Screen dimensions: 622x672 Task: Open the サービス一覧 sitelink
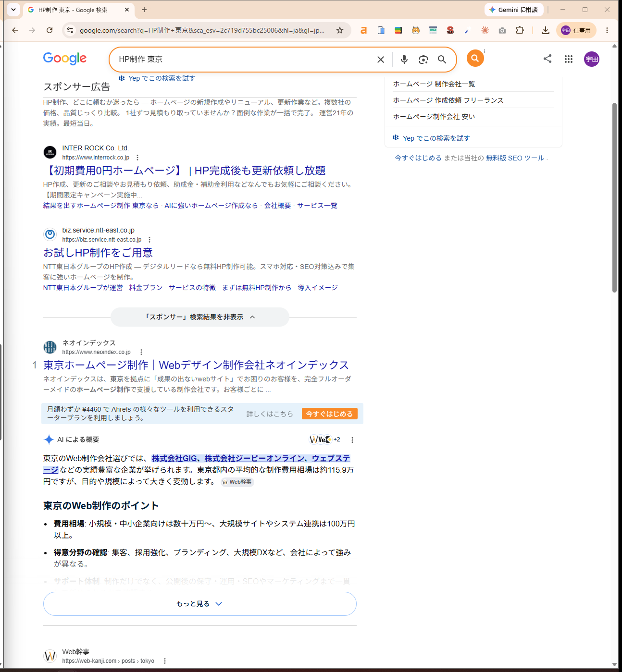tap(317, 206)
